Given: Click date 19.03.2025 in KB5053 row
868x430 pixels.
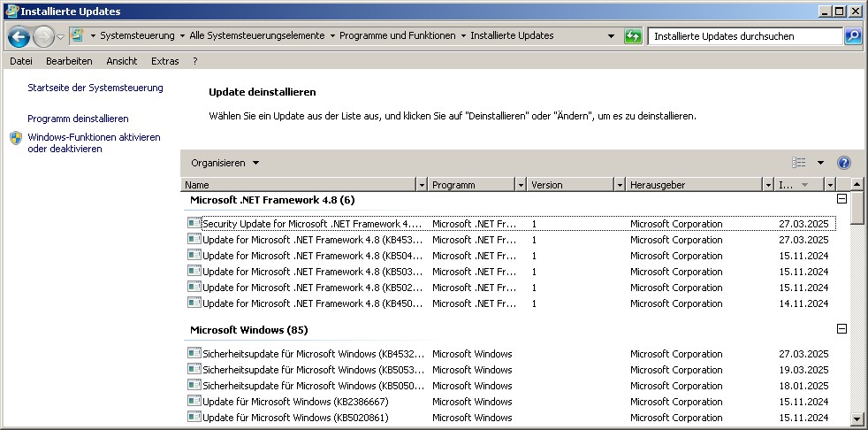Looking at the screenshot, I should click(x=803, y=370).
